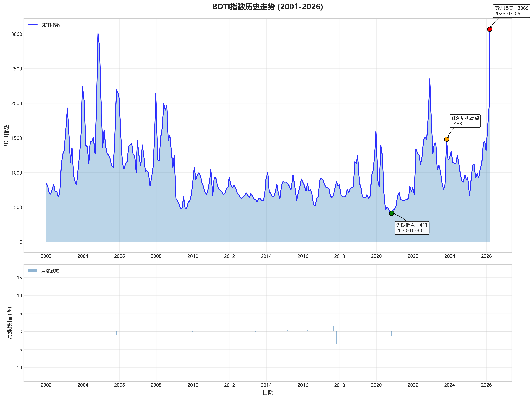Click the BDTI指数 legend text label

[51, 25]
